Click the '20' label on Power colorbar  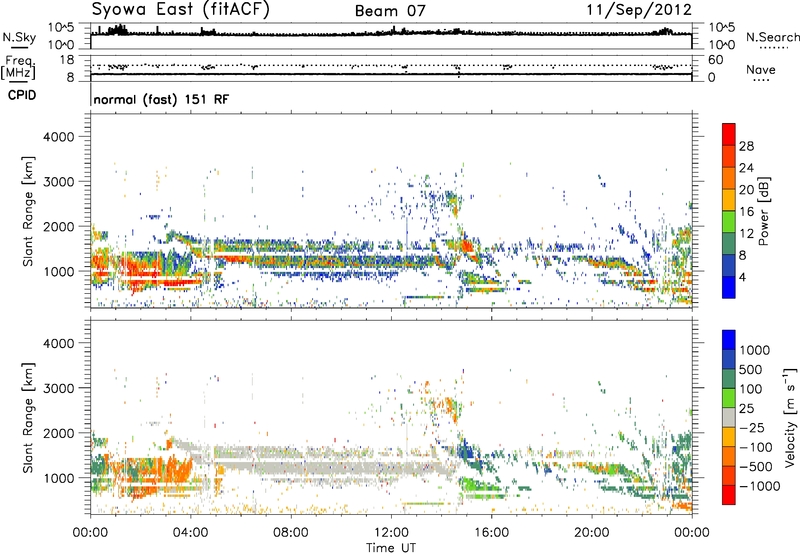point(746,190)
